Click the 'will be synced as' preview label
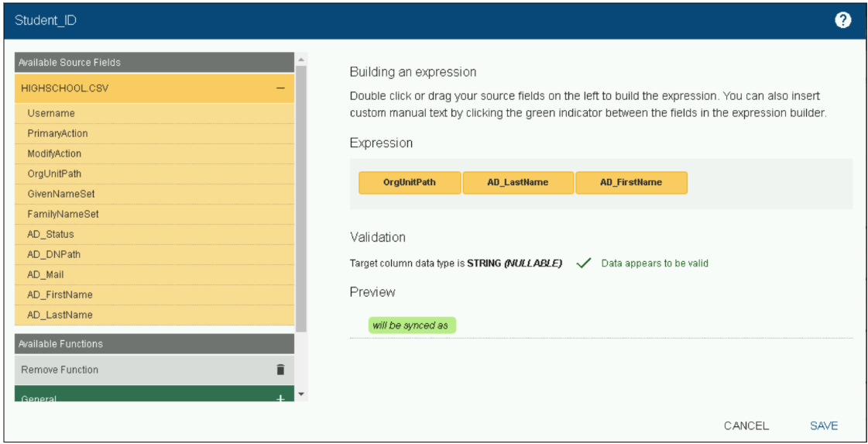The width and height of the screenshot is (868, 444). click(x=412, y=325)
